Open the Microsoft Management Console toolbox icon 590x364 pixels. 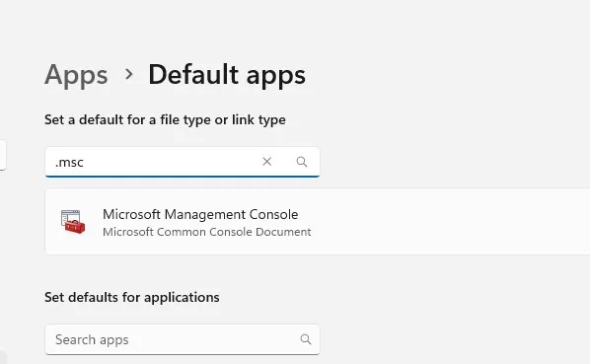[x=73, y=222]
